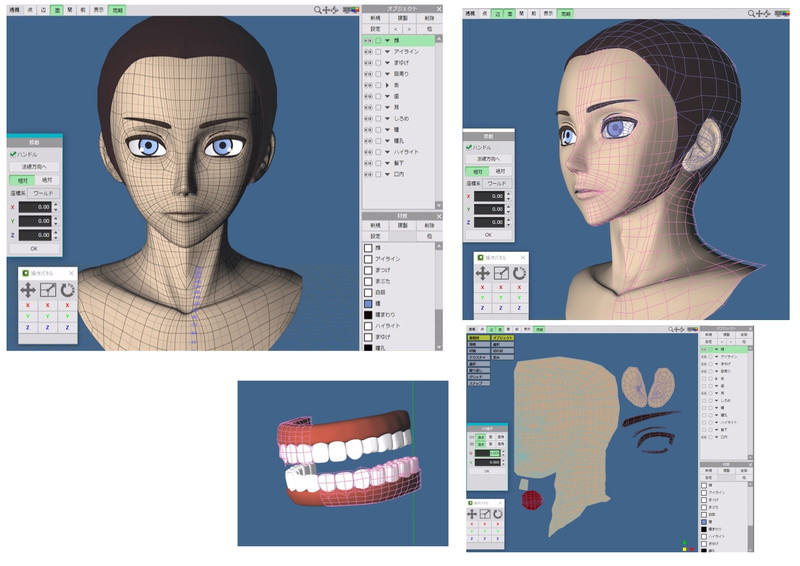The image size is (800, 566).
Task: Click the color grid icon in the top-left viewport toolbar
Action: (x=349, y=10)
